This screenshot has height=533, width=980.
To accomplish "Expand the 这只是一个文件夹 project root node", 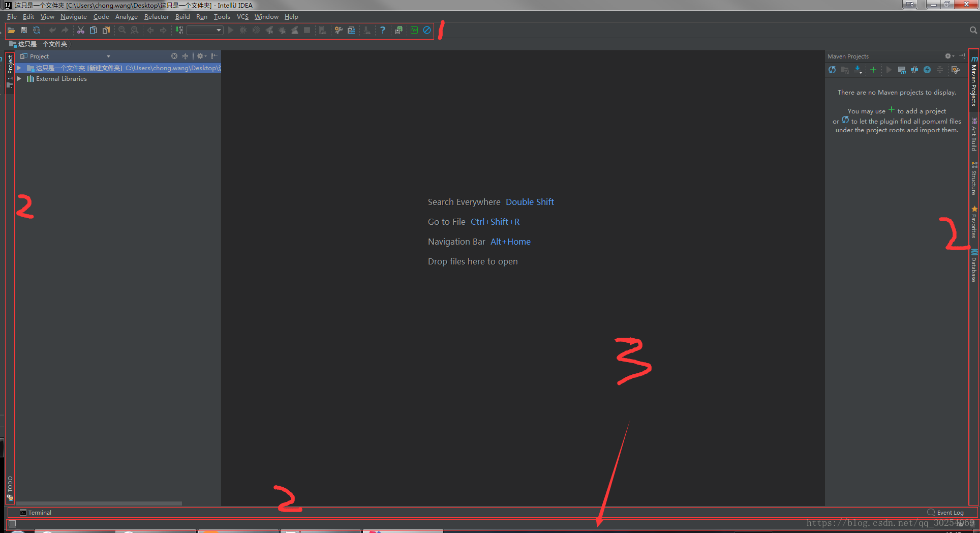I will (19, 68).
